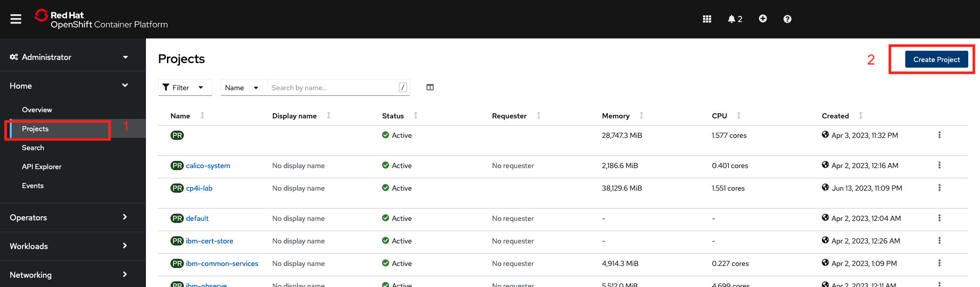Sort by CPU column arrow icon
The image size is (980, 287).
click(x=739, y=115)
